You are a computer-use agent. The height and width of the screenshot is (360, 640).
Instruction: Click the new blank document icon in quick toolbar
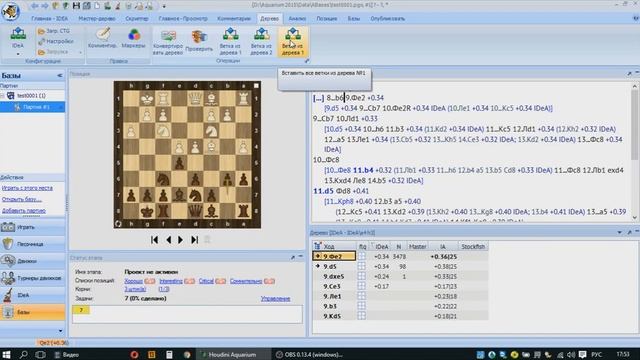[x=97, y=6]
